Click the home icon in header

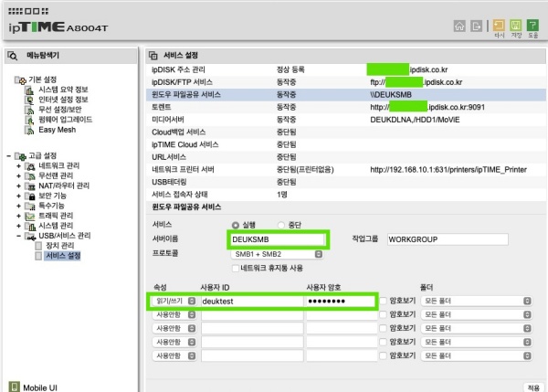(460, 26)
